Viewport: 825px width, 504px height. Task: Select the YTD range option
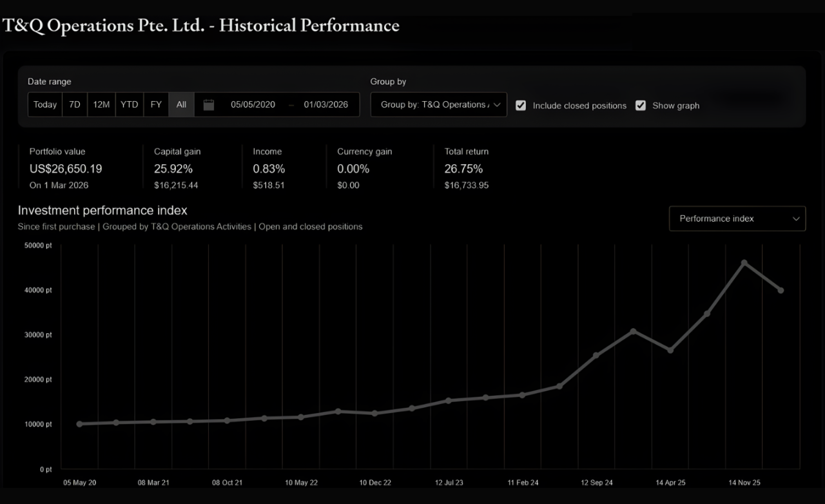[x=130, y=105]
